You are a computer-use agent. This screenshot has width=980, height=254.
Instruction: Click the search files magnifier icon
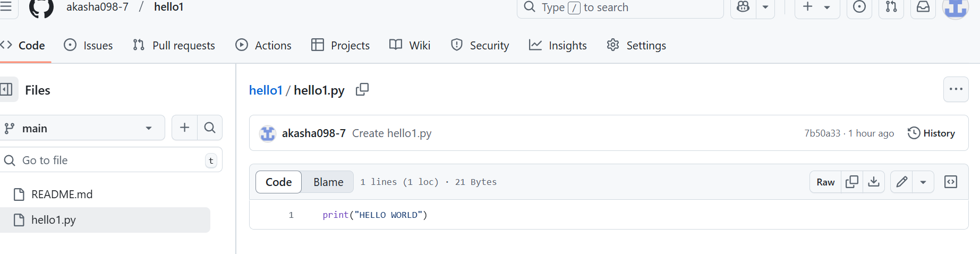point(210,128)
